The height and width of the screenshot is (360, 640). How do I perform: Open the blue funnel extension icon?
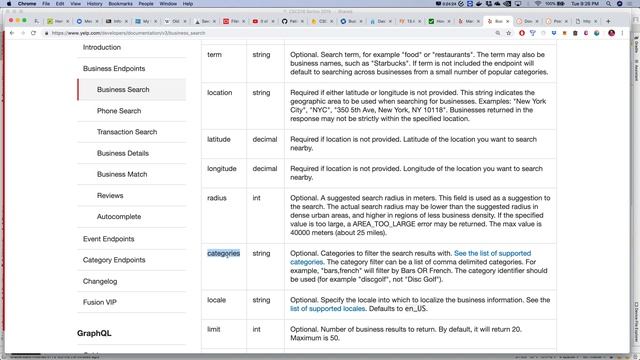coord(533,33)
